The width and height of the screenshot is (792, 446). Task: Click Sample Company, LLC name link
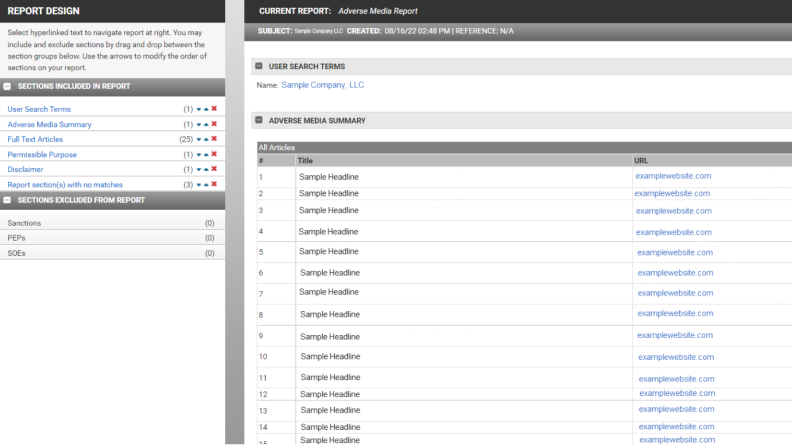(x=323, y=85)
